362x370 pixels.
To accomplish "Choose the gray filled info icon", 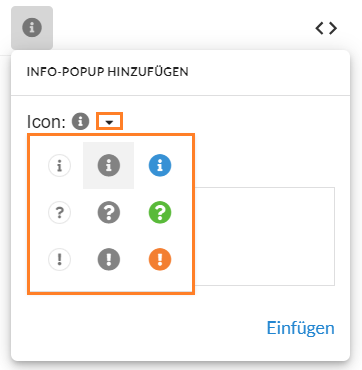I will coord(109,166).
